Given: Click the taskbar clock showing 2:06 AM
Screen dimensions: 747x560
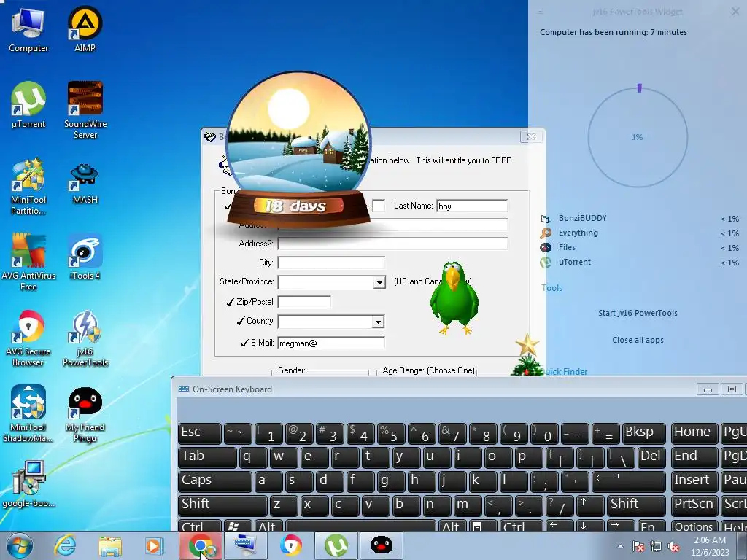Looking at the screenshot, I should click(x=710, y=545).
